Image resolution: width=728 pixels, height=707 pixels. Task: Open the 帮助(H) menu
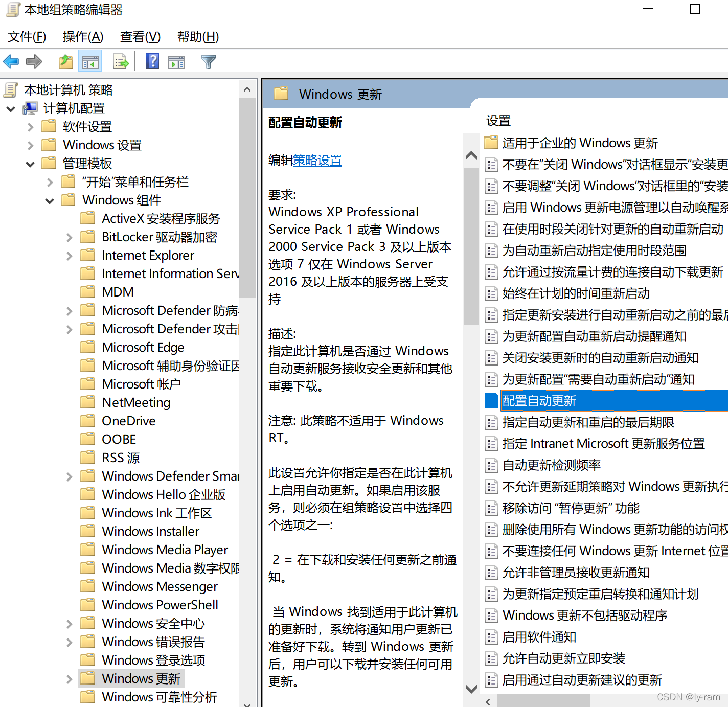coord(198,37)
